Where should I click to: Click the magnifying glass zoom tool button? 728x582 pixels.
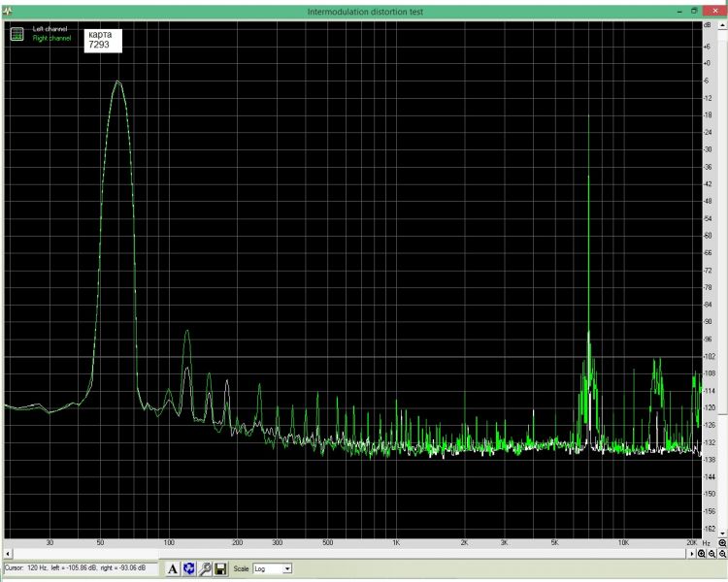205,568
